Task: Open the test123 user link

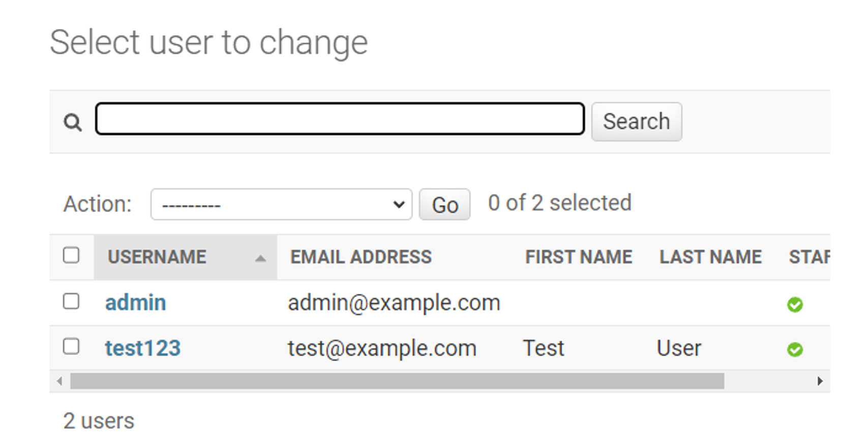Action: [x=143, y=348]
